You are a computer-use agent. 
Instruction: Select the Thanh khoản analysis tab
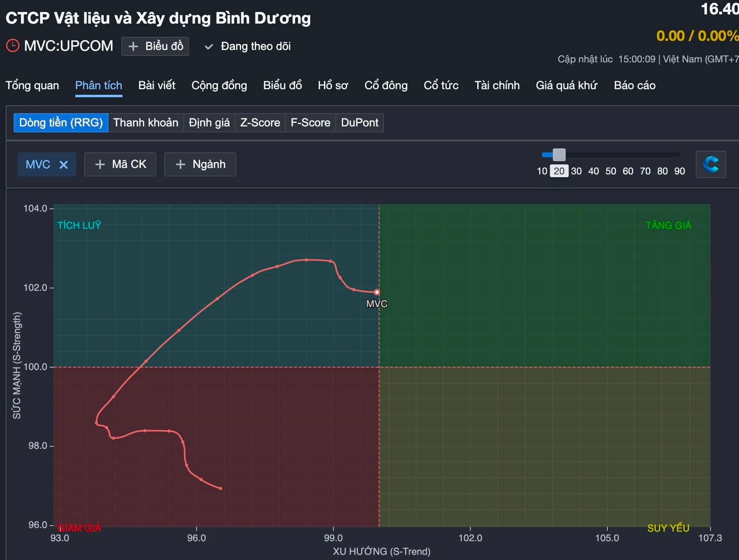pyautogui.click(x=146, y=122)
